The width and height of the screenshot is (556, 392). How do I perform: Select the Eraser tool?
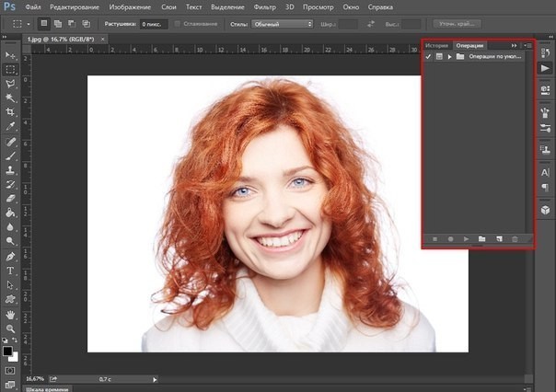coord(10,199)
